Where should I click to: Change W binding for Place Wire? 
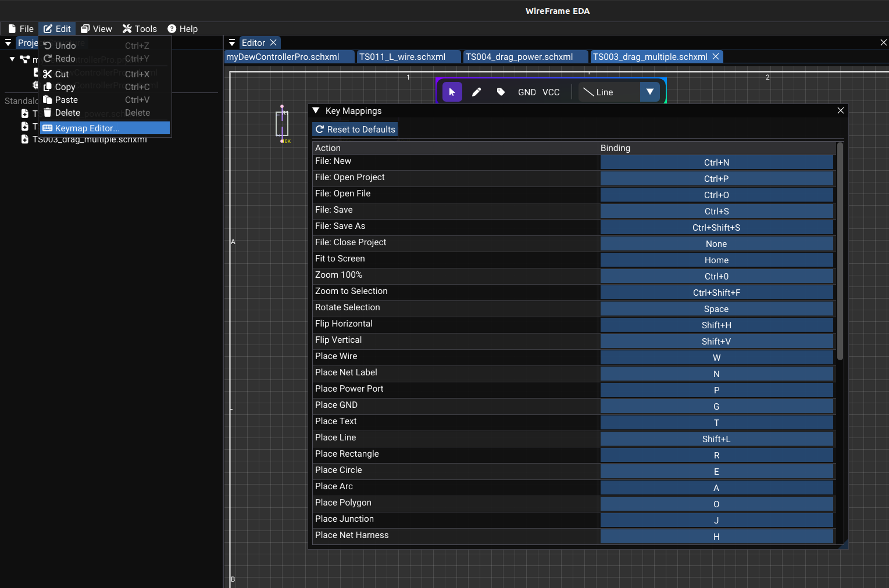(716, 358)
